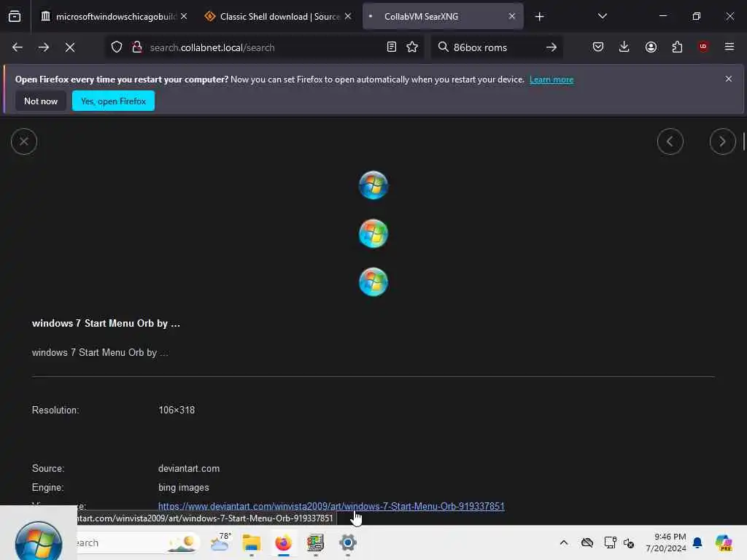The image size is (747, 560).
Task: Open File Explorer from taskbar
Action: click(251, 542)
